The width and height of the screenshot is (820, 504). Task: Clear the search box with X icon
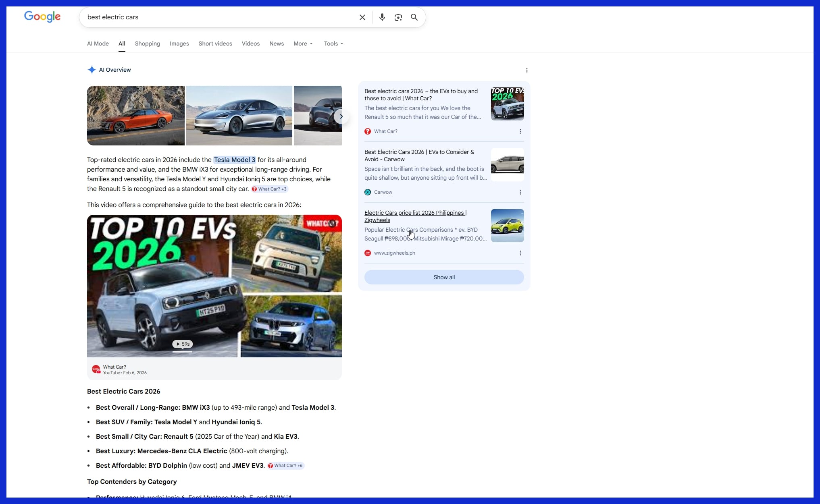point(362,17)
